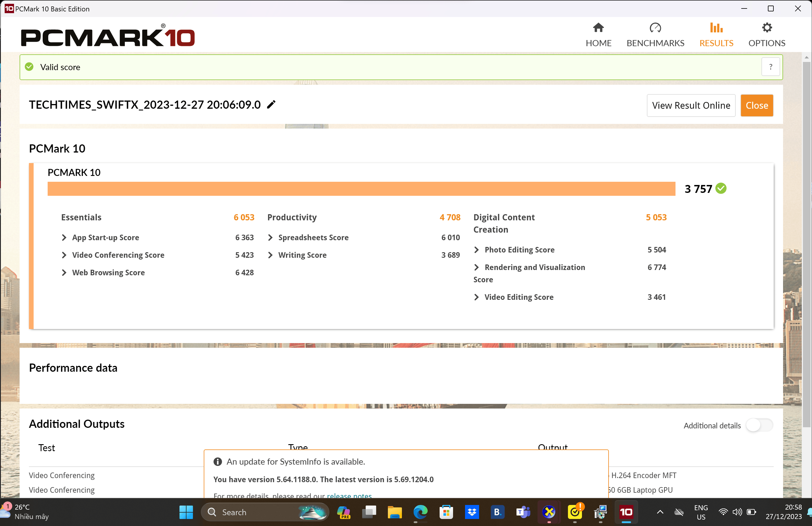The image size is (812, 526).
Task: Click PCMark 10 taskbar icon
Action: pos(626,512)
